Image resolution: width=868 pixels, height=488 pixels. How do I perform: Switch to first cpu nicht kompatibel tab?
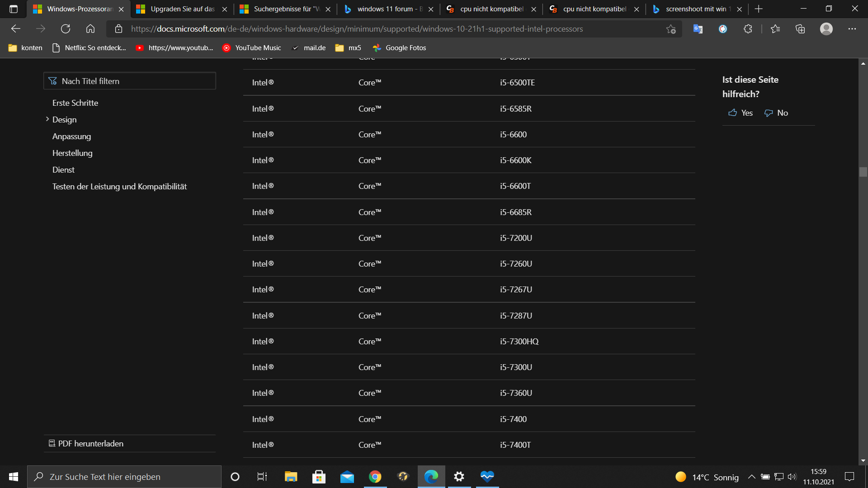point(492,9)
